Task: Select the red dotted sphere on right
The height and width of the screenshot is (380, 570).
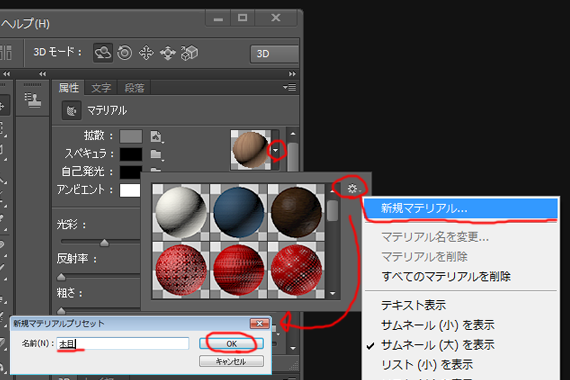Action: 296,270
